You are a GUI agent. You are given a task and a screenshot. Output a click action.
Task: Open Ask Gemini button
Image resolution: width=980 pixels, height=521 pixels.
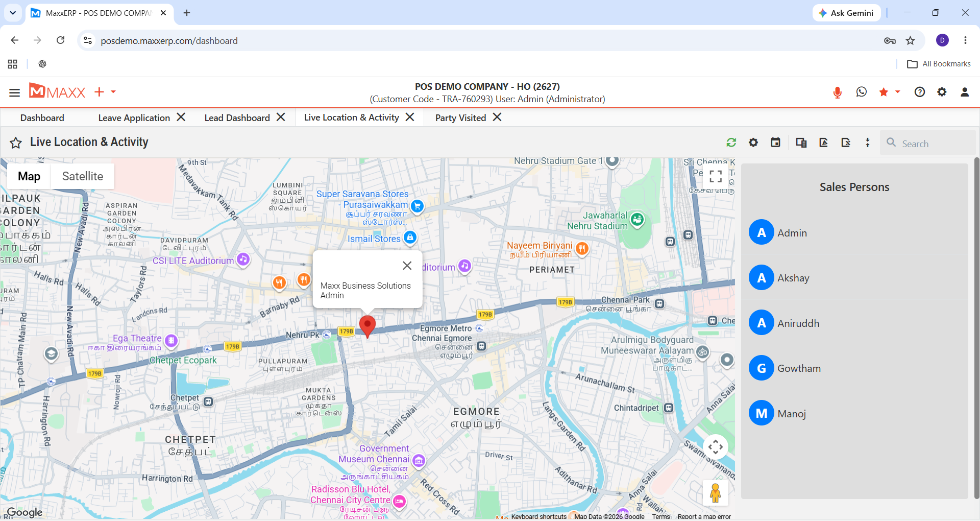tap(846, 13)
